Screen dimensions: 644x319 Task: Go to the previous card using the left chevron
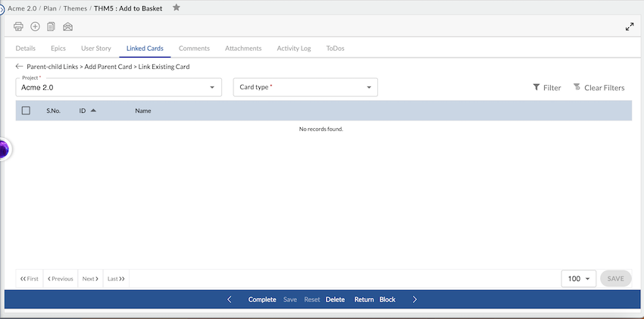230,299
